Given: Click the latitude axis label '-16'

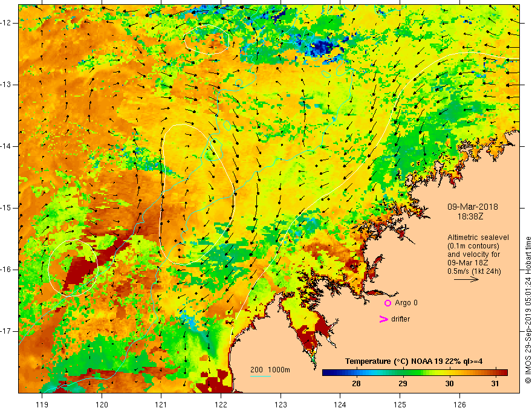Looking at the screenshot, I should [7, 270].
